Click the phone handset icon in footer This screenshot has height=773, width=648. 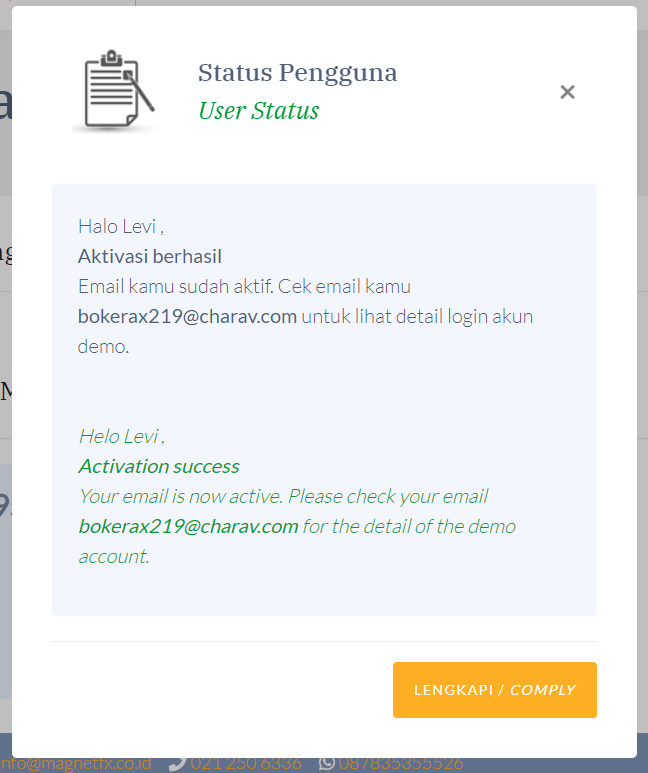tap(178, 765)
